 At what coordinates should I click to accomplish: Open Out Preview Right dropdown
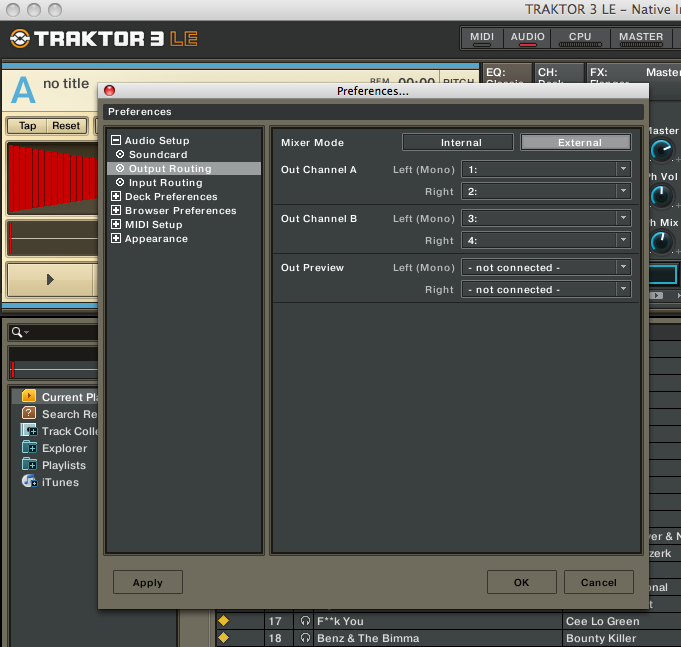click(546, 289)
